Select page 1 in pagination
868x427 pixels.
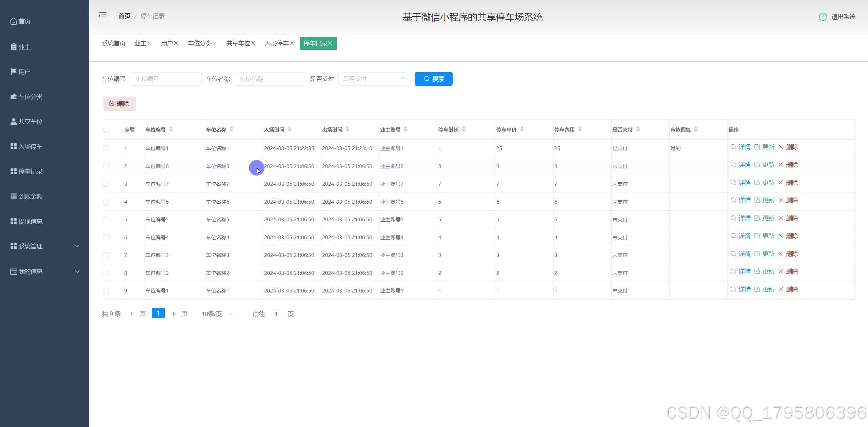[158, 313]
